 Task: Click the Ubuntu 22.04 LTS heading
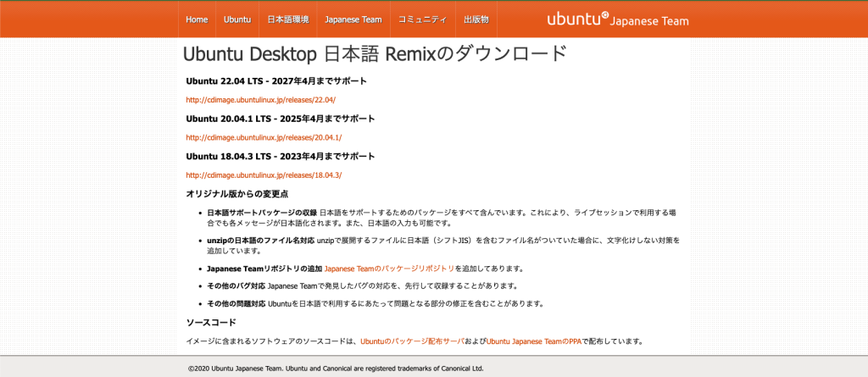276,81
